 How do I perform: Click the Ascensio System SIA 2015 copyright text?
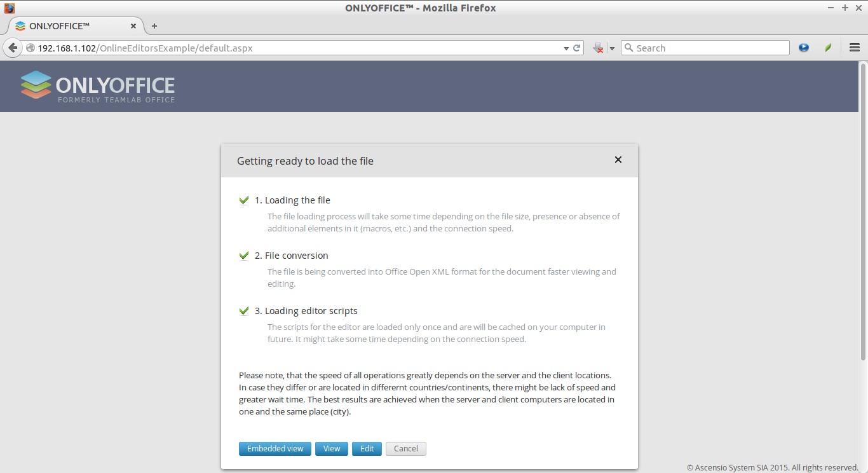[773, 467]
